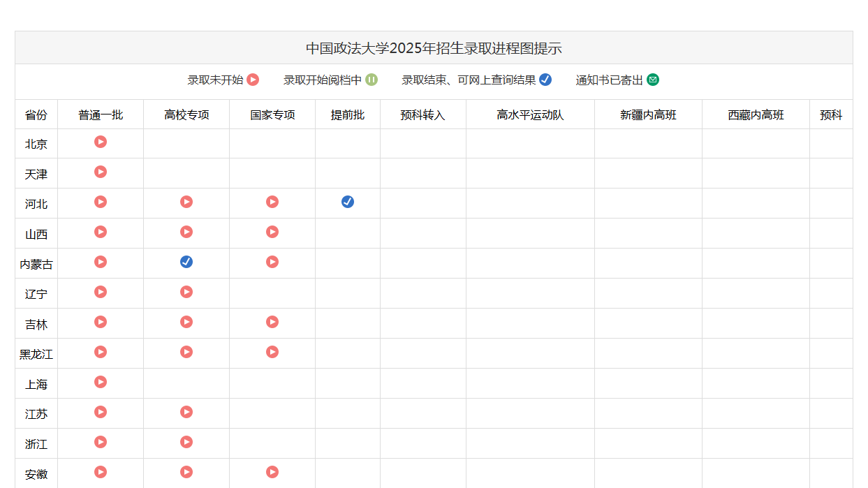Click 吉林 国家专项 status icon
This screenshot has width=868, height=488.
tap(272, 322)
